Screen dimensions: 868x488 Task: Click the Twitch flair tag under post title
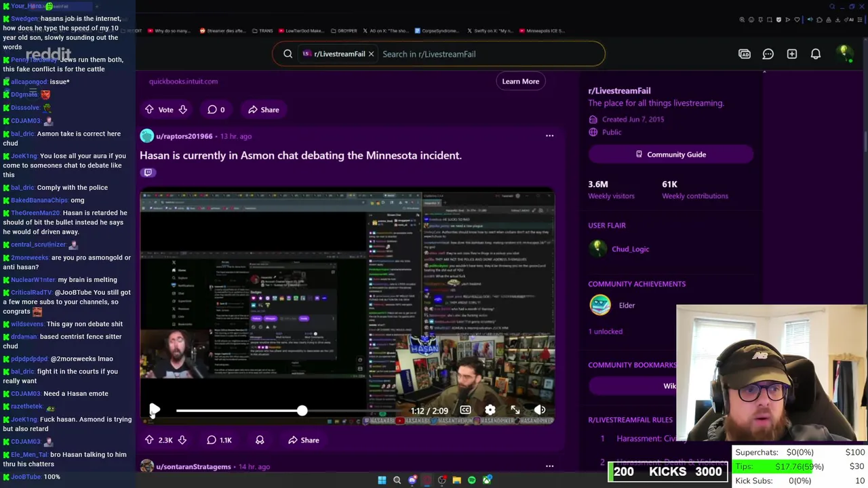148,172
